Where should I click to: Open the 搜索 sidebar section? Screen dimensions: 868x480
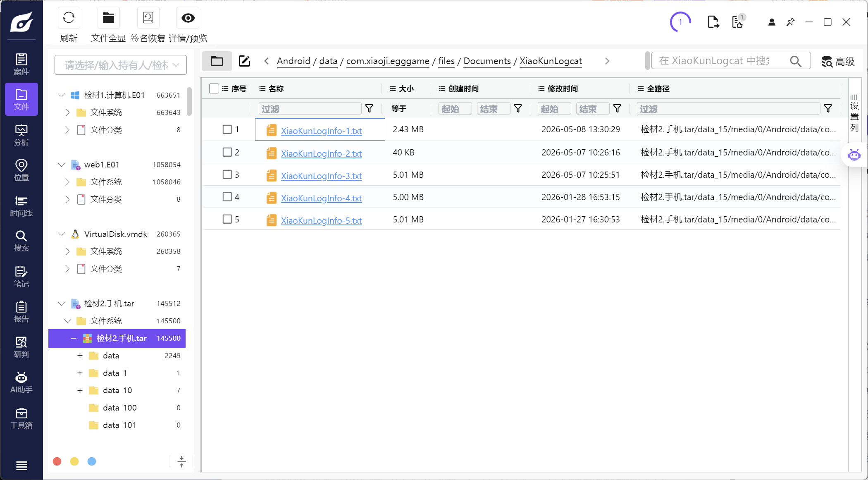coord(21,241)
